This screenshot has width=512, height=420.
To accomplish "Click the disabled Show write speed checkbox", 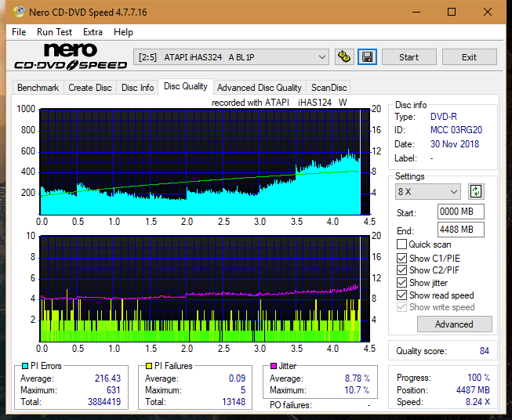I will (401, 307).
